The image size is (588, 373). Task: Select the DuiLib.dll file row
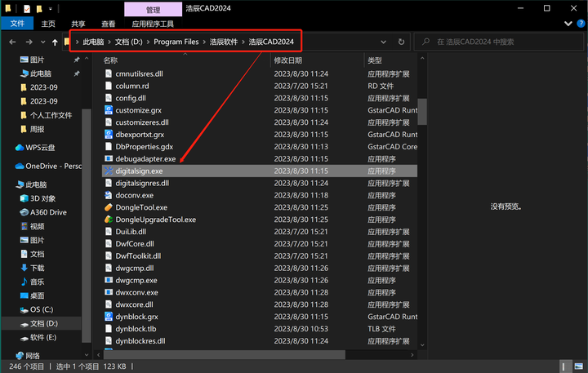pyautogui.click(x=260, y=232)
